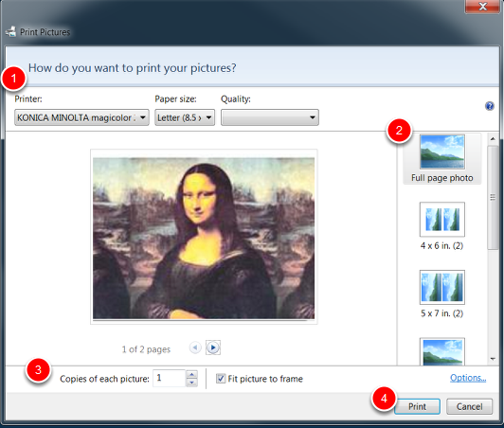Screen dimensions: 504x428
Task: Close the Print Pictures dialog window
Action: tap(482, 7)
